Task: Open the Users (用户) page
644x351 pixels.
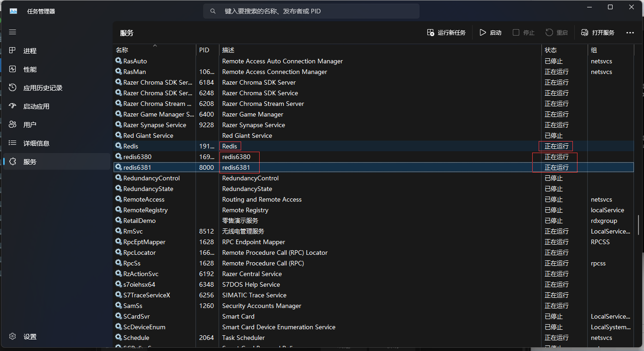Action: (57, 125)
